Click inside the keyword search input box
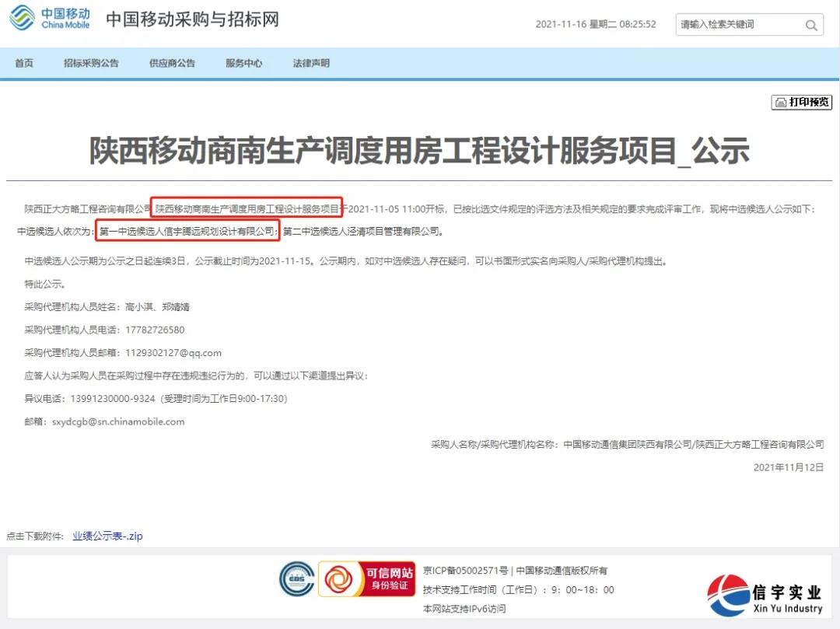Viewport: 840px width, 629px height. (x=739, y=24)
